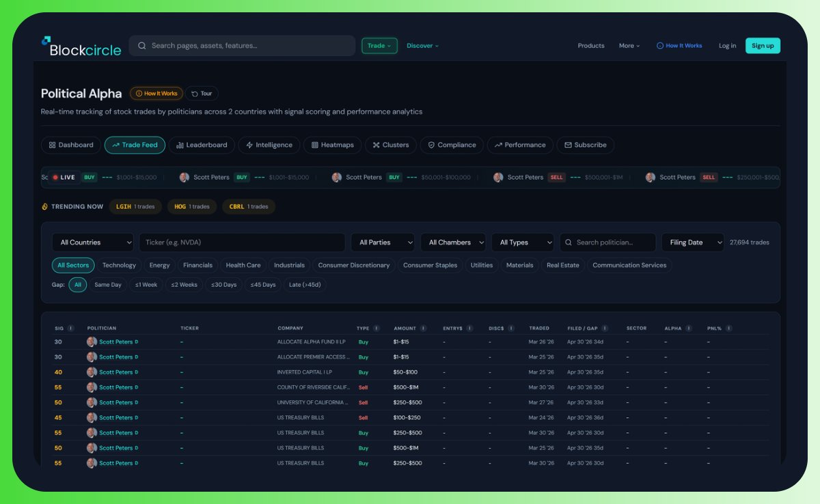The image size is (820, 504).
Task: Go to the Clusters tab
Action: [391, 145]
